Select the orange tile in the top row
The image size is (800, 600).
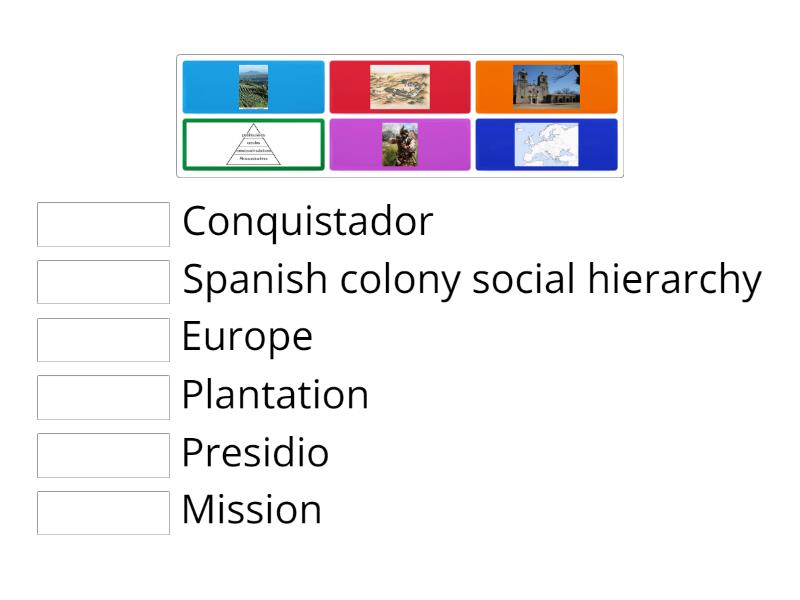tap(547, 86)
